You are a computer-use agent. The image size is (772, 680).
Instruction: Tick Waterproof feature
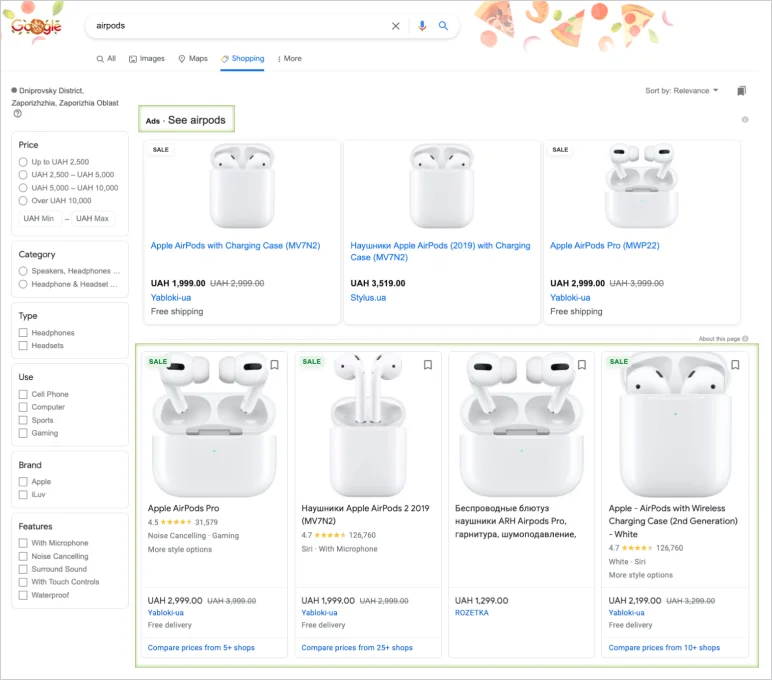pos(23,595)
